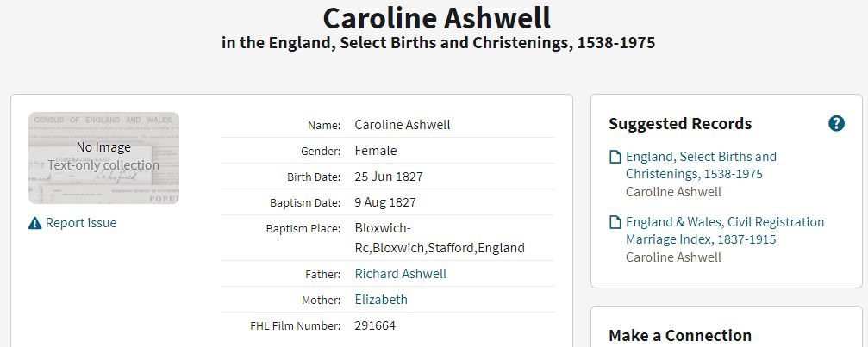Open the Suggested Records help question mark
868x347 pixels.
[x=836, y=124]
